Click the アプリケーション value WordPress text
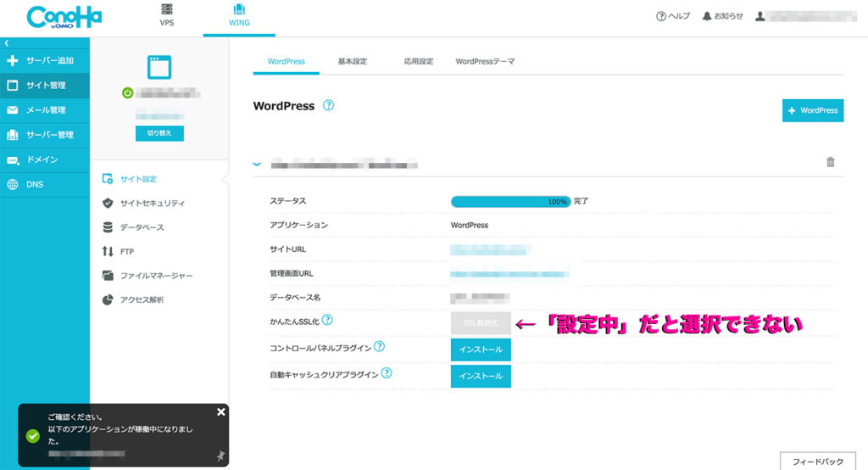868x470 pixels. 470,226
